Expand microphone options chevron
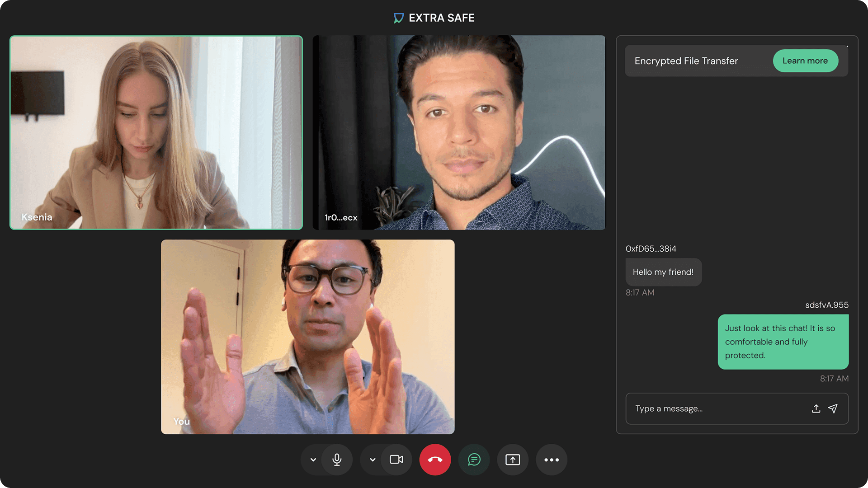This screenshot has width=868, height=488. (x=313, y=460)
